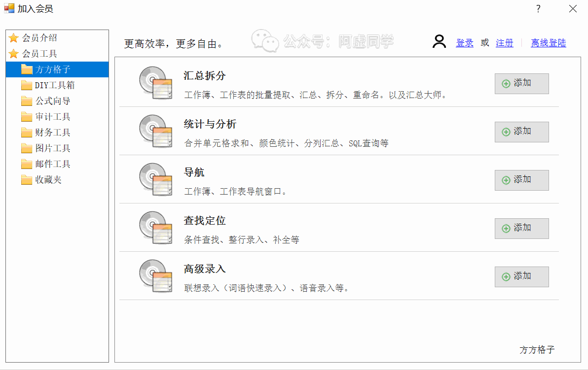Click the 统计与分析 heading
The height and width of the screenshot is (370, 588).
(210, 124)
